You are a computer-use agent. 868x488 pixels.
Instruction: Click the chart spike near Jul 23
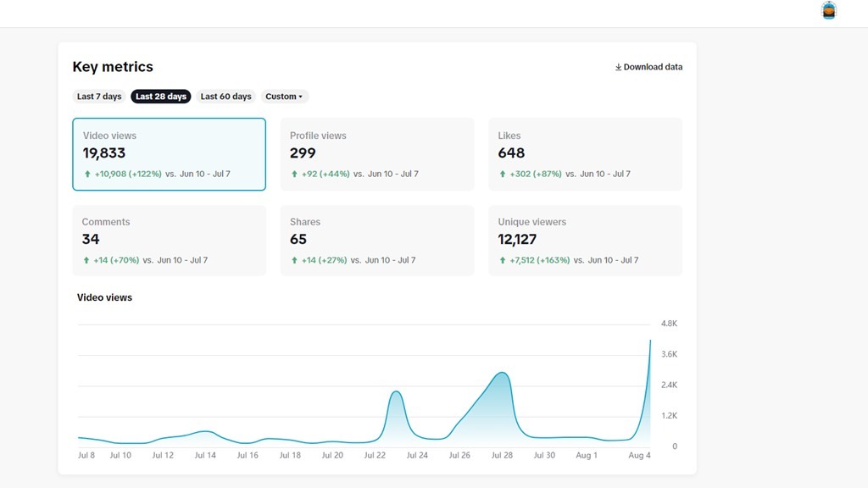click(396, 392)
